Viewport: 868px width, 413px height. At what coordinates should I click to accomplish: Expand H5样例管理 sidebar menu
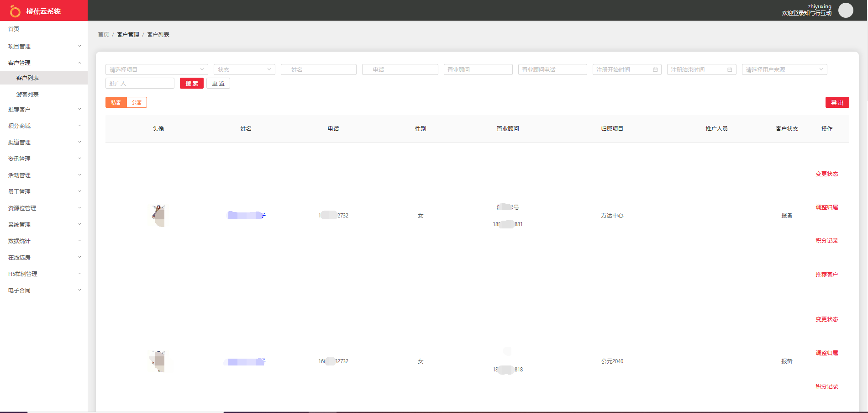pyautogui.click(x=44, y=274)
